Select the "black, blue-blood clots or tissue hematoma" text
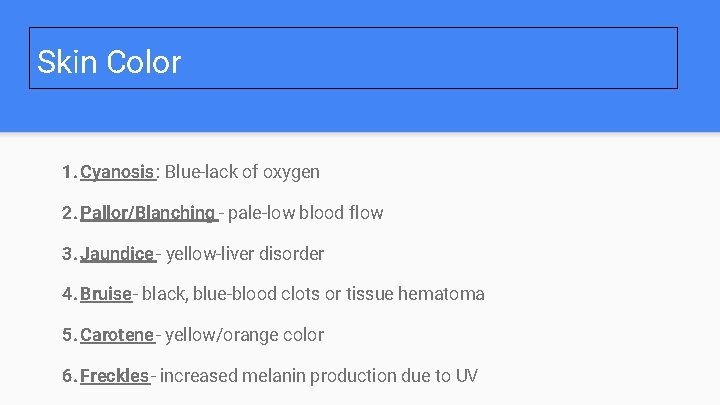The width and height of the screenshot is (720, 405). [315, 294]
